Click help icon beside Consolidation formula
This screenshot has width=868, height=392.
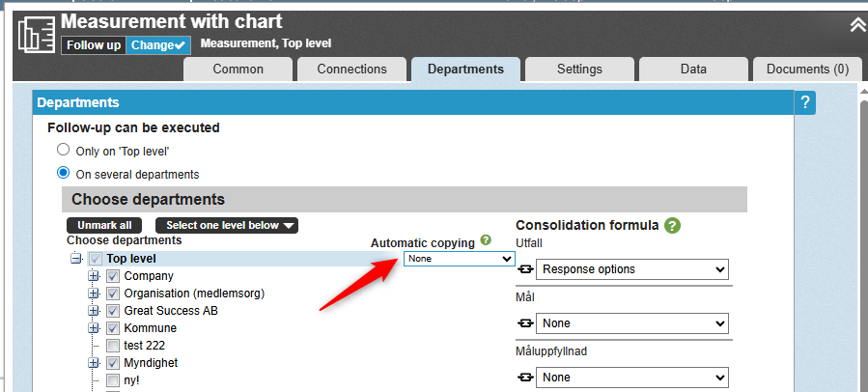[672, 225]
